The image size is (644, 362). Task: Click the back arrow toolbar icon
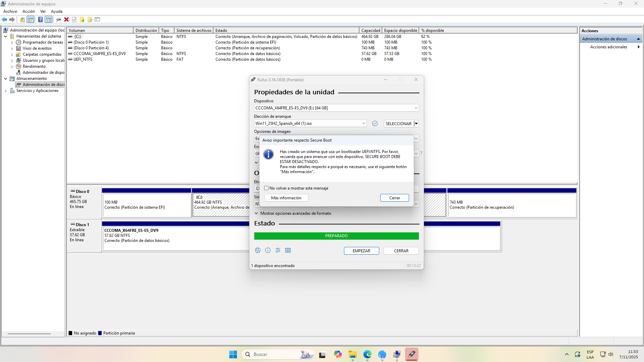tap(4, 19)
